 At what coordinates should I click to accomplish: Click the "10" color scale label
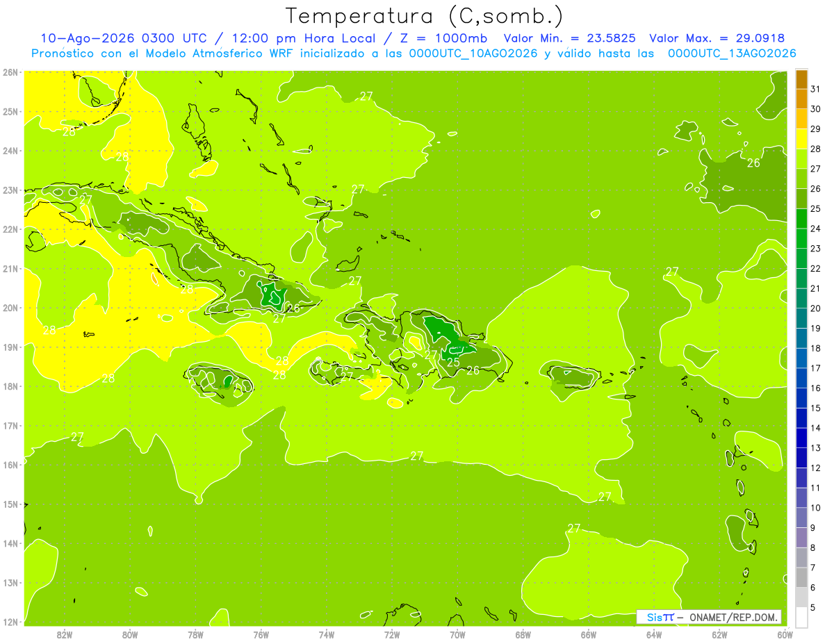pyautogui.click(x=815, y=508)
